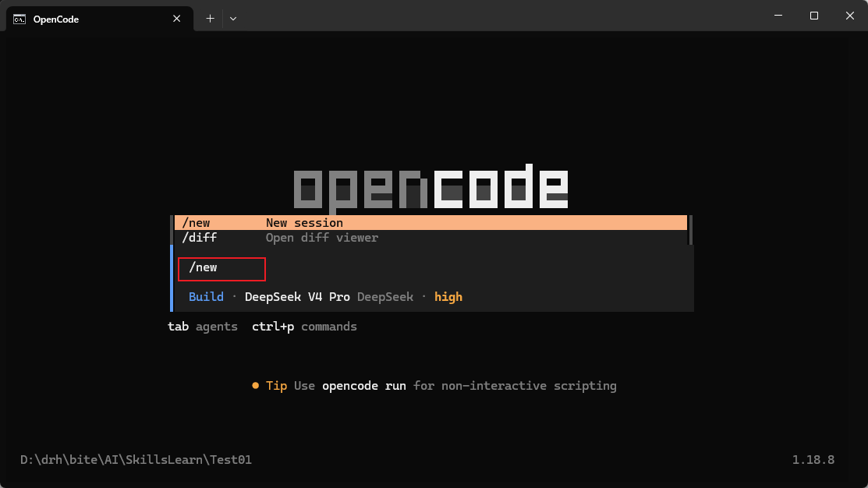868x488 pixels.
Task: Click the DeepSeek provider label
Action: pos(385,297)
